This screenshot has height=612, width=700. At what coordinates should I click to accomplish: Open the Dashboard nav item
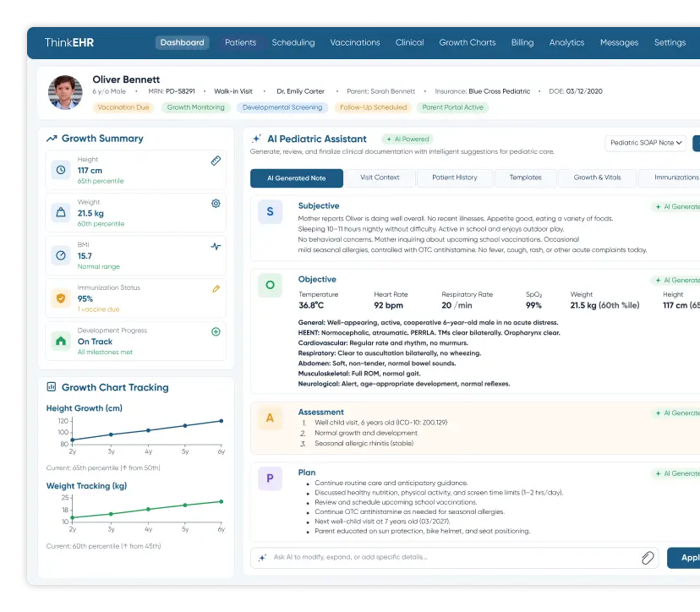click(182, 42)
